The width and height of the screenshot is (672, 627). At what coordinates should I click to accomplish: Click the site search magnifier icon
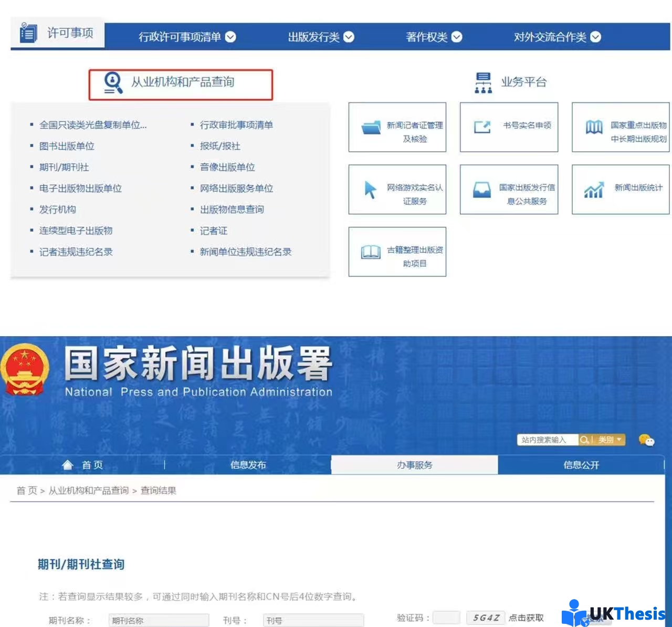click(x=584, y=440)
